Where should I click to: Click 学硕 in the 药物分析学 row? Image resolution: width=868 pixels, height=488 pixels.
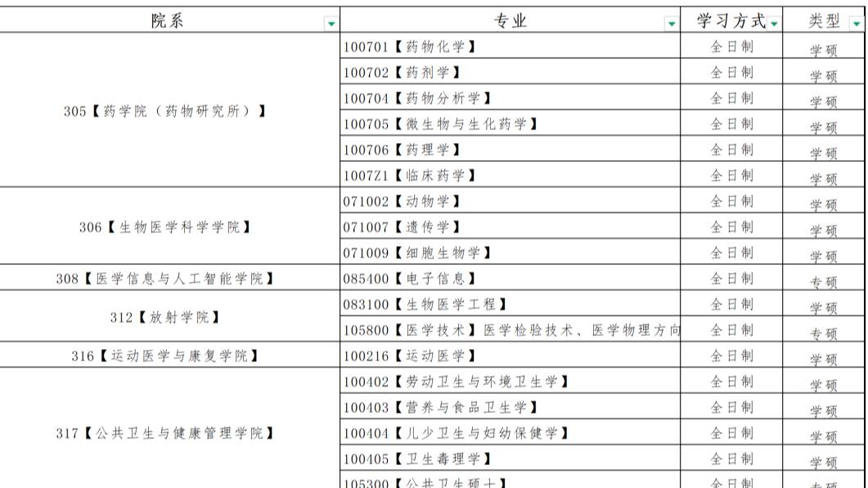(824, 102)
